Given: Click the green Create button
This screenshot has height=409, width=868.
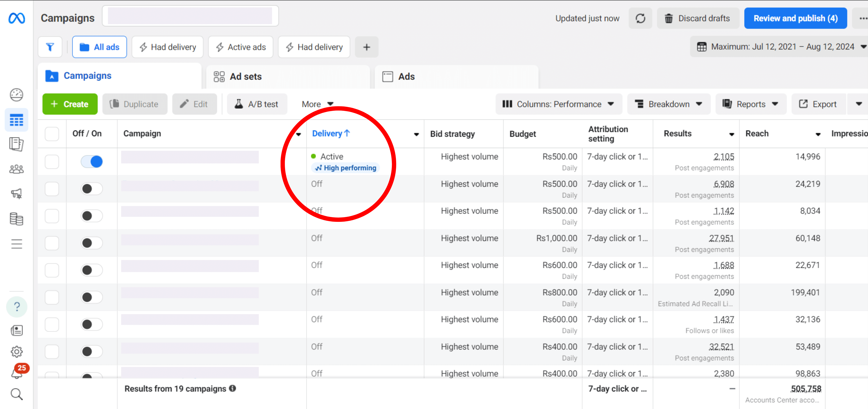Looking at the screenshot, I should pos(70,104).
